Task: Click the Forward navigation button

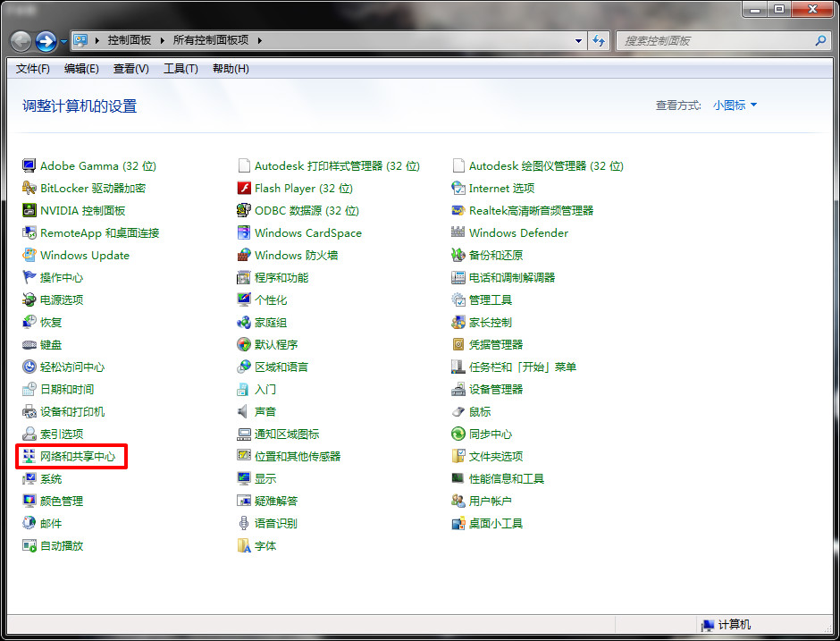Action: (46, 41)
